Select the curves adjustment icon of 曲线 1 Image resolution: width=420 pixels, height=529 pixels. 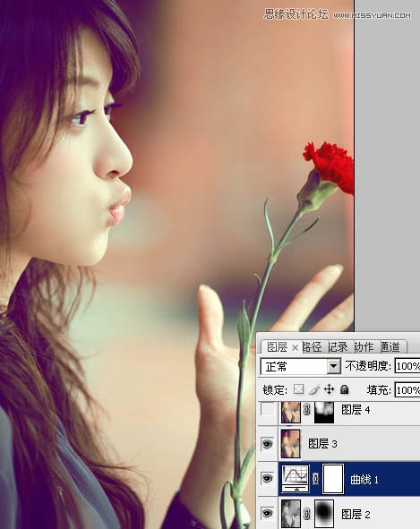[x=296, y=478]
